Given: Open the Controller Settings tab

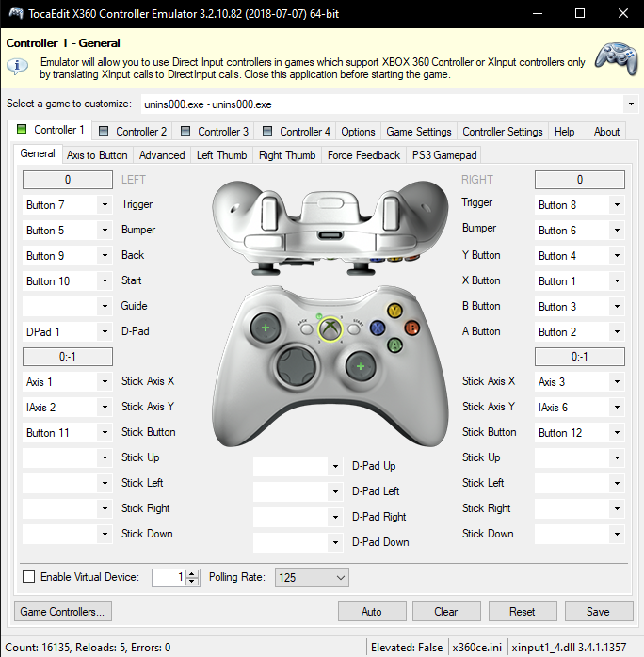Looking at the screenshot, I should point(503,132).
